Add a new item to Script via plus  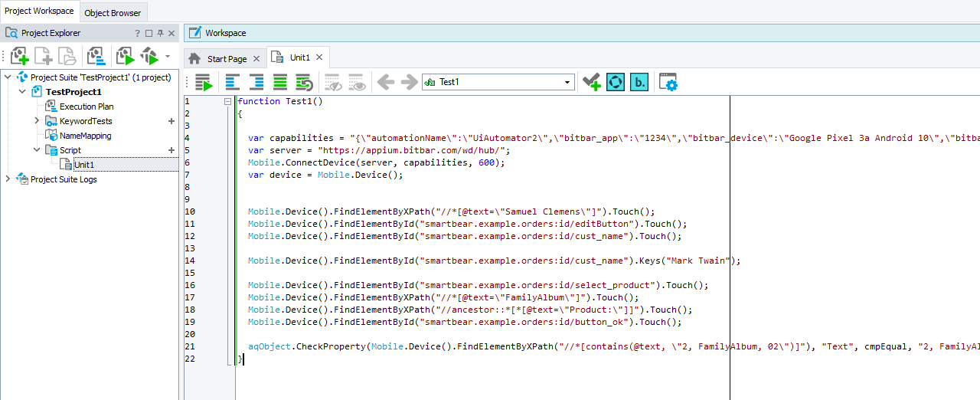point(171,150)
